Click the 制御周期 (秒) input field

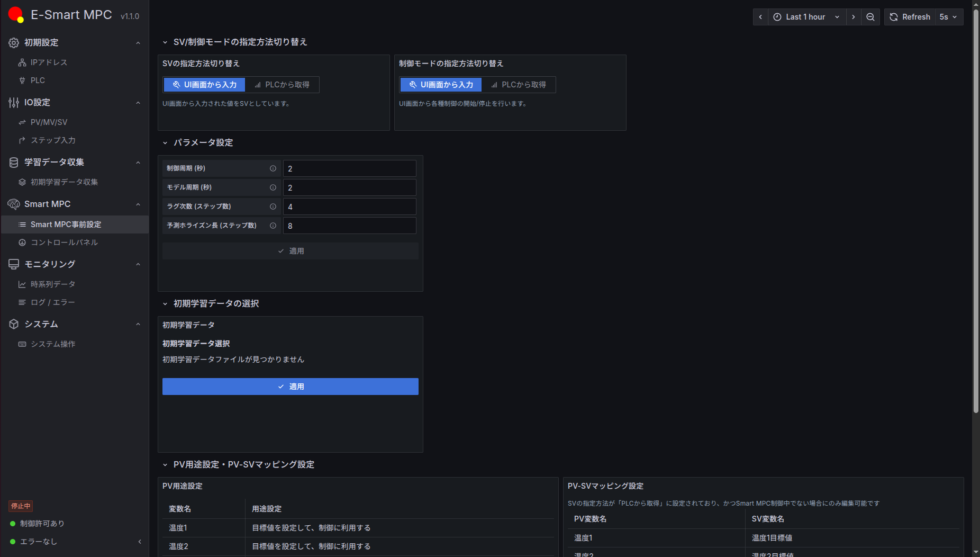pyautogui.click(x=350, y=168)
